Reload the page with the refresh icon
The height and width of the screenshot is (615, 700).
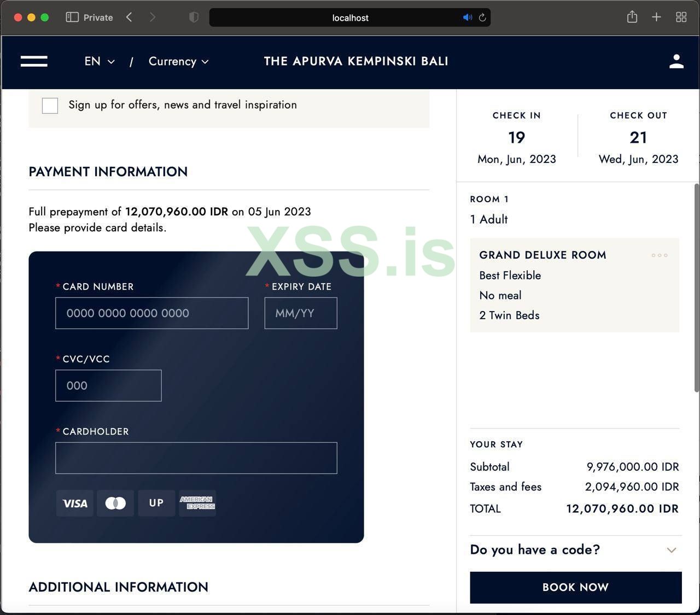[x=482, y=17]
